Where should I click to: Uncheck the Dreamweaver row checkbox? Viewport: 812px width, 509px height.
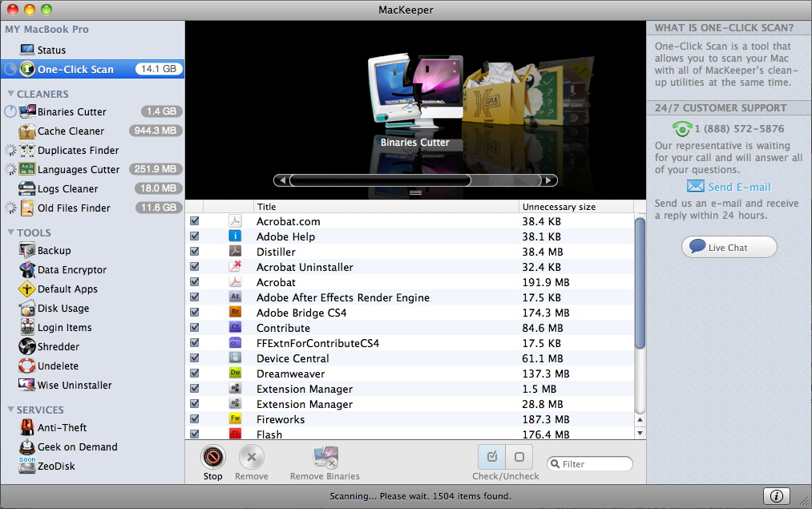click(195, 374)
